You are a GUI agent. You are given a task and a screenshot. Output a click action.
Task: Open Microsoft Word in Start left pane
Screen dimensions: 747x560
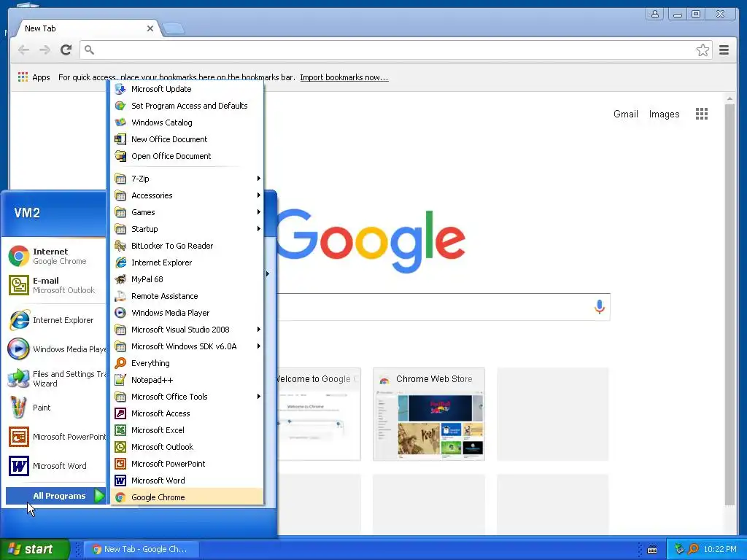click(55, 466)
